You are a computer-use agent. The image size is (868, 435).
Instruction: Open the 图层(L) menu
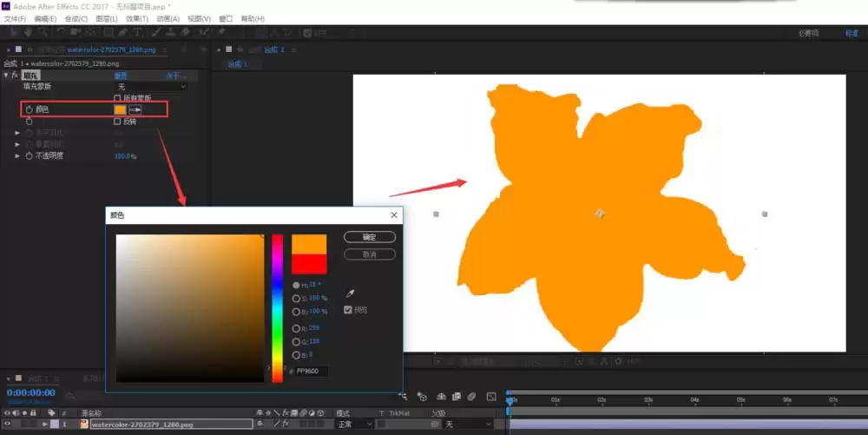[106, 19]
